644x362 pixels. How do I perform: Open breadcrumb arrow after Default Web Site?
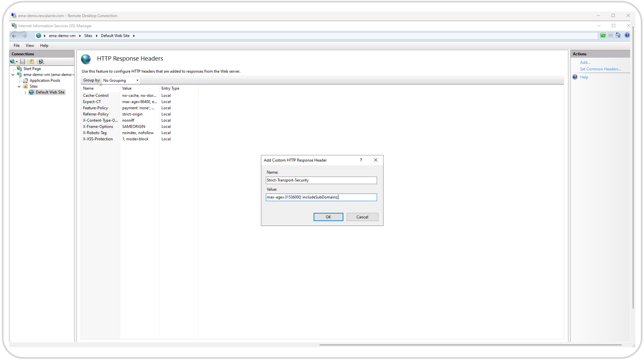(x=134, y=36)
